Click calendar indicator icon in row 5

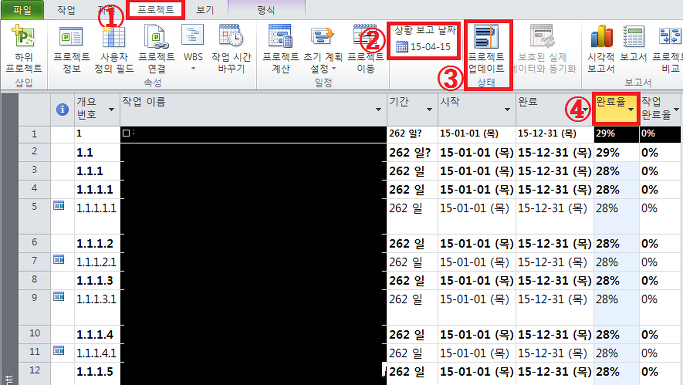pyautogui.click(x=58, y=205)
